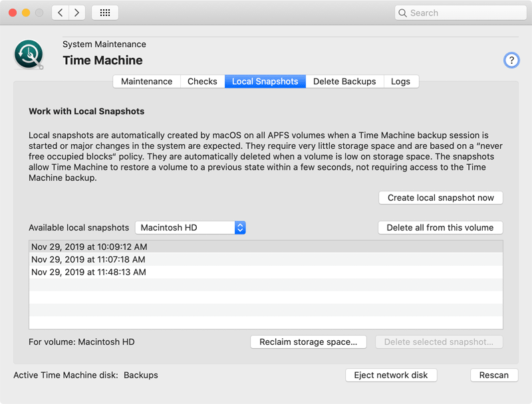This screenshot has width=532, height=404.
Task: Click the Rescan button
Action: (494, 375)
